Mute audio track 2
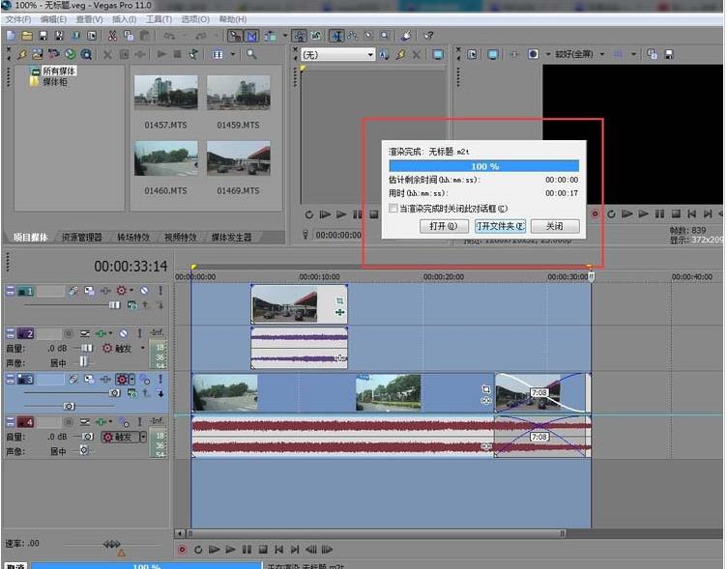The height and width of the screenshot is (569, 728). tap(124, 333)
